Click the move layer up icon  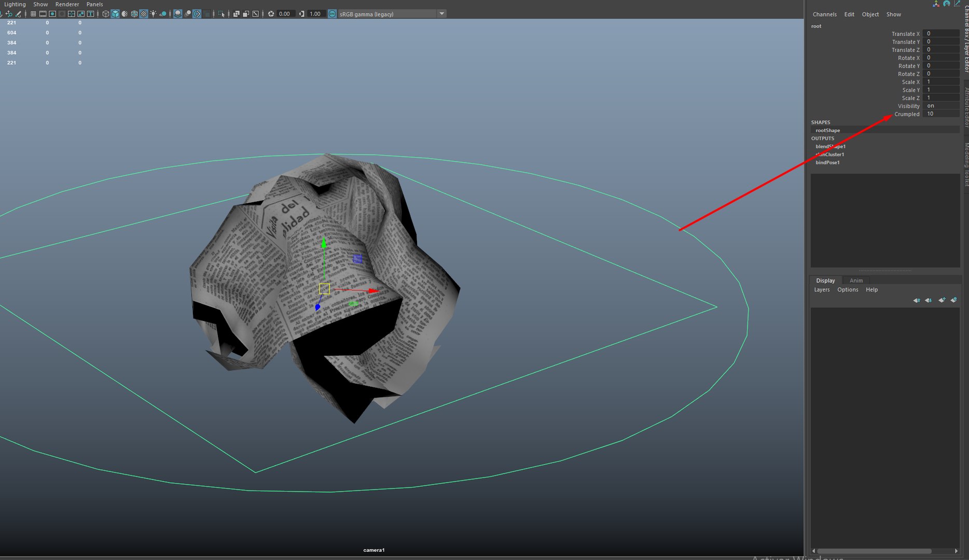917,300
